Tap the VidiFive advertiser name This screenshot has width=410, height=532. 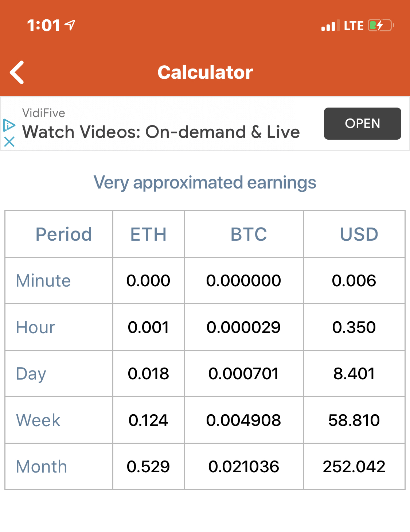tap(44, 113)
